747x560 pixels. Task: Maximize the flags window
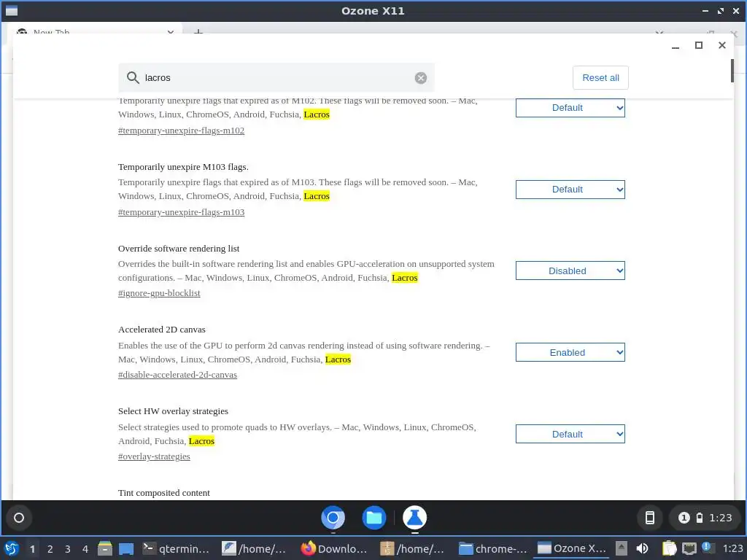pos(698,45)
